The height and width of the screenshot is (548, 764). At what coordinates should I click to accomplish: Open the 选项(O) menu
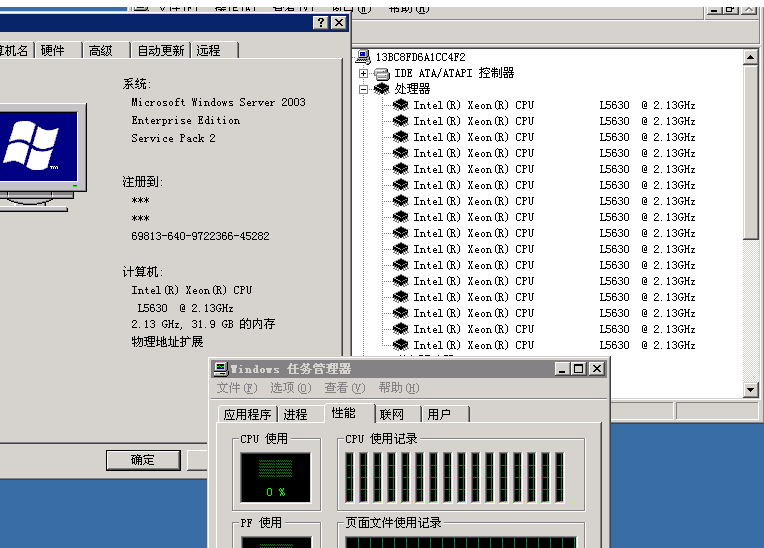(x=291, y=388)
